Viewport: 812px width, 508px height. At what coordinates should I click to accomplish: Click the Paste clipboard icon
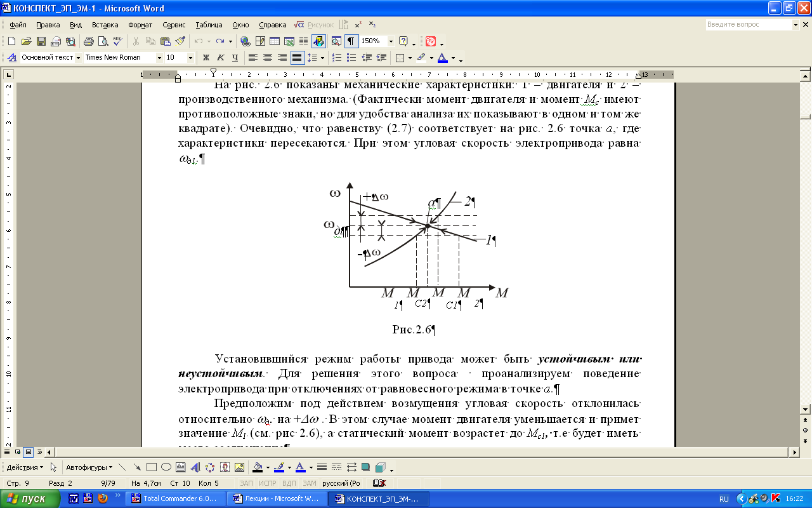166,41
